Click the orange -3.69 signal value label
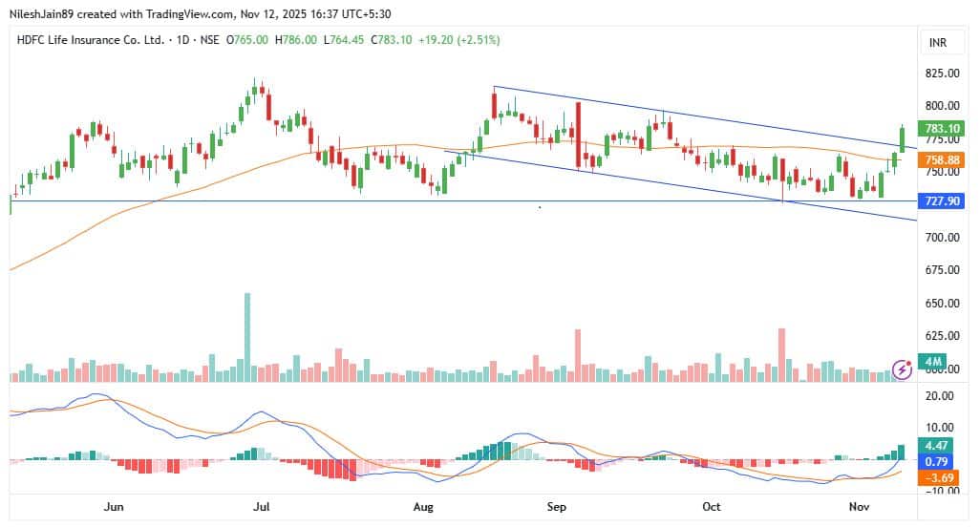980x527 pixels. 944,478
